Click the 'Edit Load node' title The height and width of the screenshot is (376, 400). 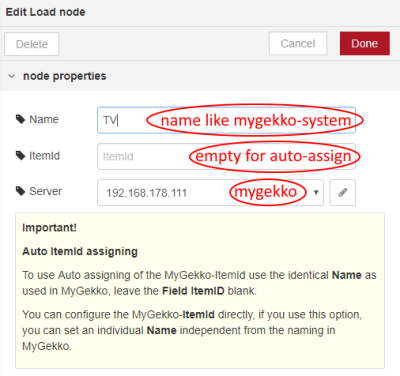[45, 12]
